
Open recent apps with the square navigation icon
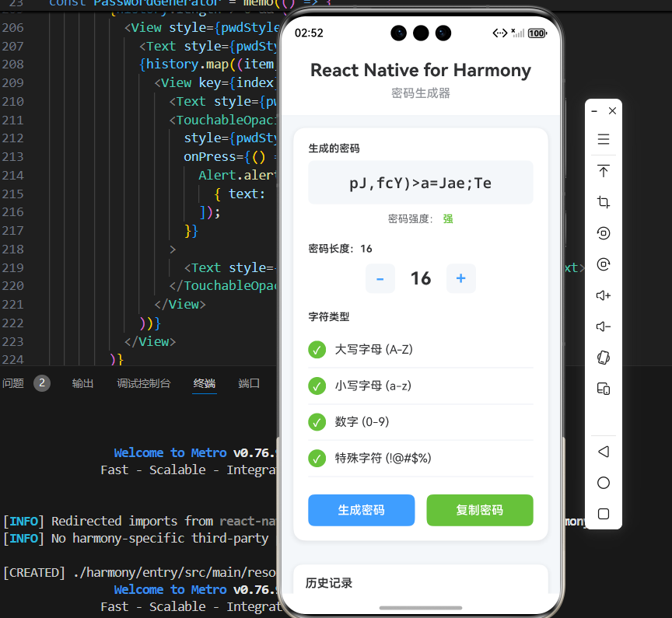tap(603, 514)
